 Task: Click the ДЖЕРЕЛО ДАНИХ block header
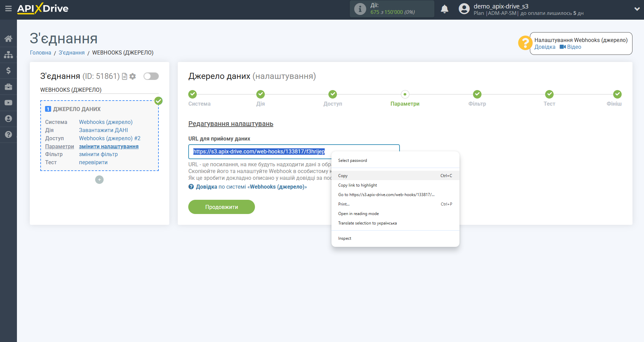point(77,109)
